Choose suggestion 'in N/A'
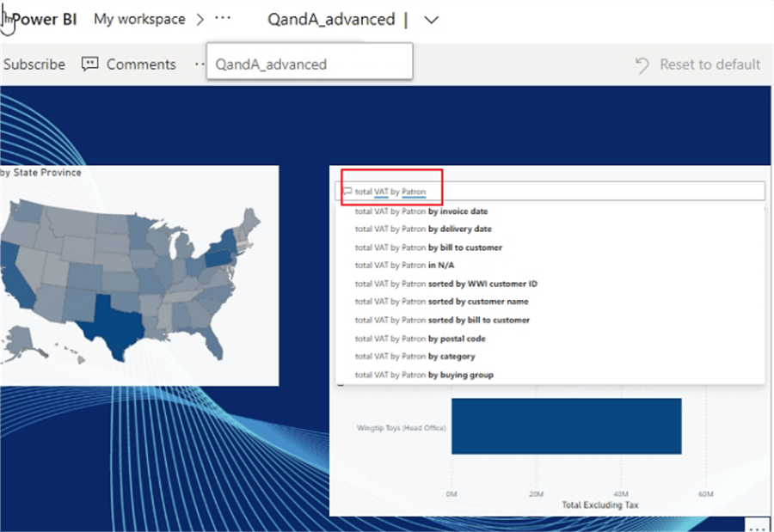 click(550, 266)
